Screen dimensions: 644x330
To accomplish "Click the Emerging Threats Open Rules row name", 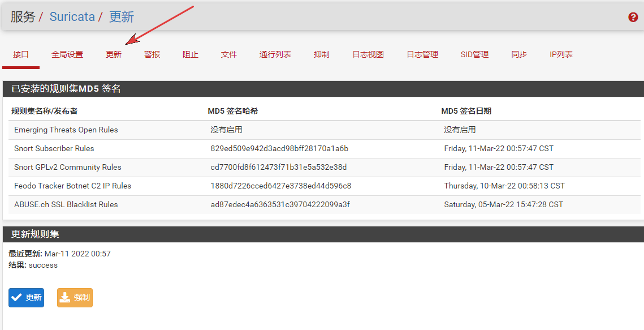I will coord(66,130).
